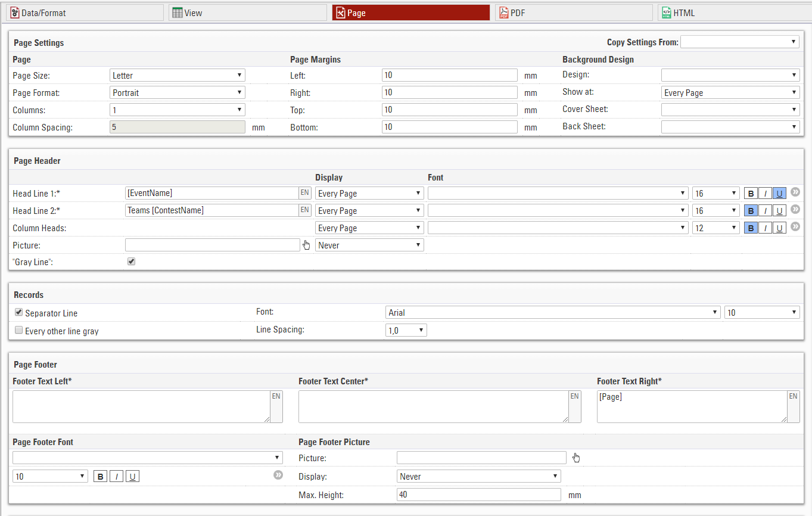The image size is (812, 516).
Task: Click more options arrow for Column Heads
Action: point(795,227)
